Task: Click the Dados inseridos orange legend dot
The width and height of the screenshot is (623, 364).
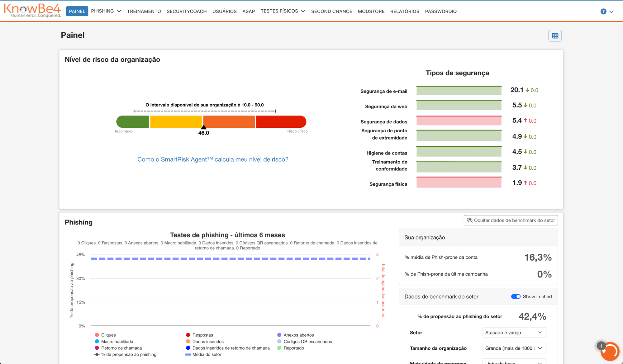Action: click(188, 342)
